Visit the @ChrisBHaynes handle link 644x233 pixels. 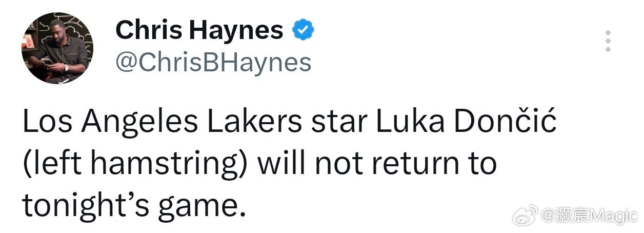click(213, 63)
